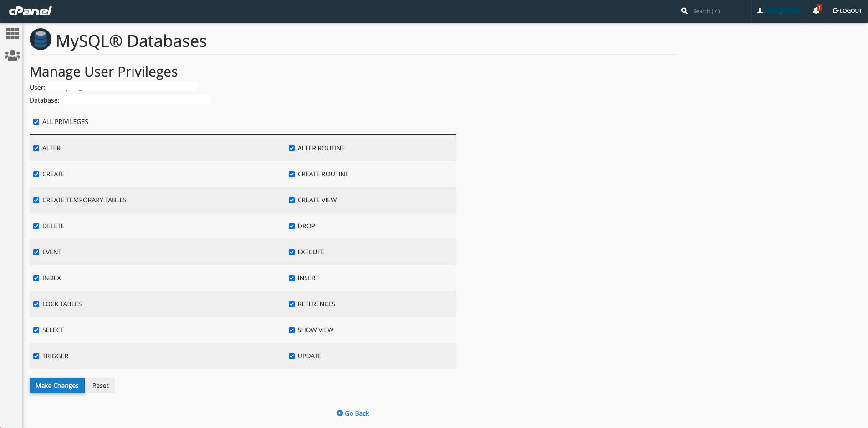The height and width of the screenshot is (428, 868).
Task: Untick the SHOW VIEW checkbox
Action: [x=291, y=330]
